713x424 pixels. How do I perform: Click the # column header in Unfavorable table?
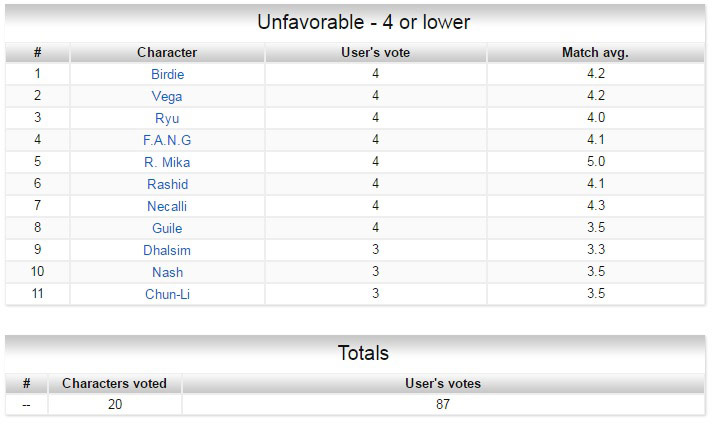pos(37,52)
